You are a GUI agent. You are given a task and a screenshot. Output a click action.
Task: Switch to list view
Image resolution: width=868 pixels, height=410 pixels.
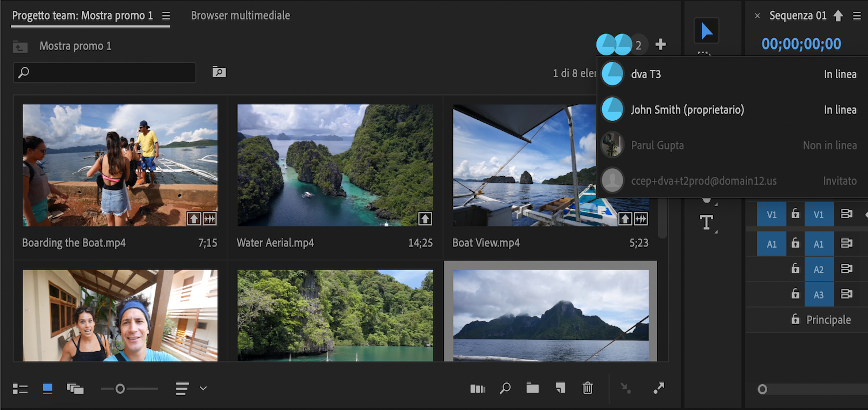(x=20, y=389)
